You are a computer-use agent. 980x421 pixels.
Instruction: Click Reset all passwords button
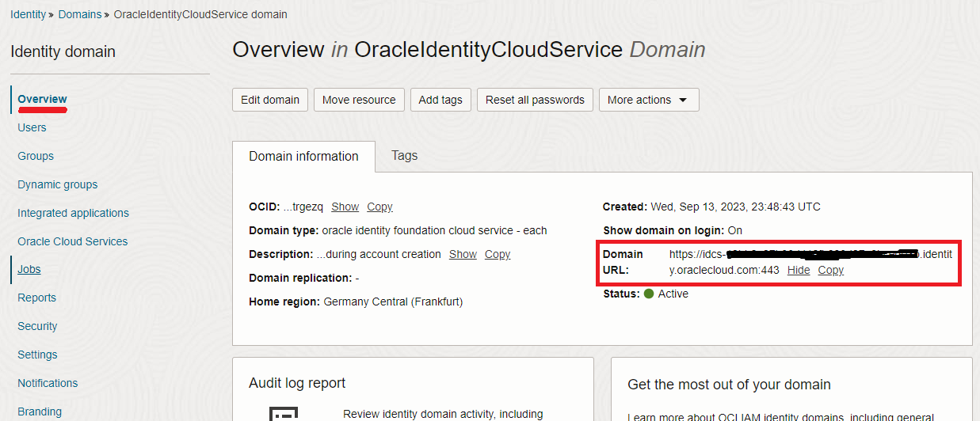(535, 100)
